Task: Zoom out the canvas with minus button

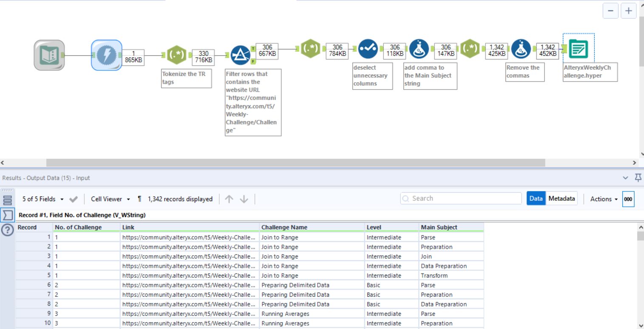Action: (610, 11)
